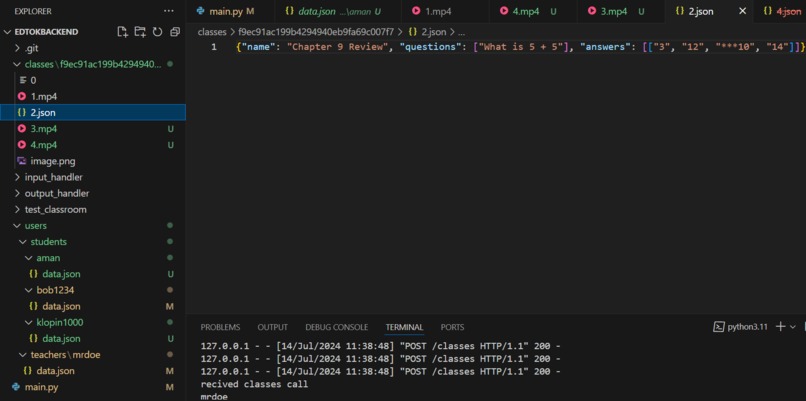Click the classes breadcrumb segment
Image resolution: width=806 pixels, height=401 pixels.
coord(212,32)
